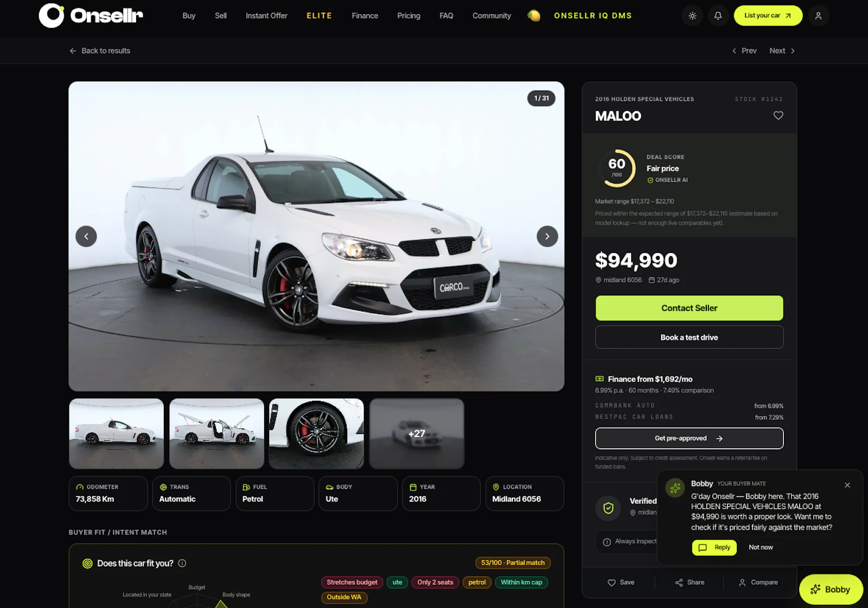Click the Always inspect info icon
Viewport: 868px width, 608px height.
pos(607,542)
